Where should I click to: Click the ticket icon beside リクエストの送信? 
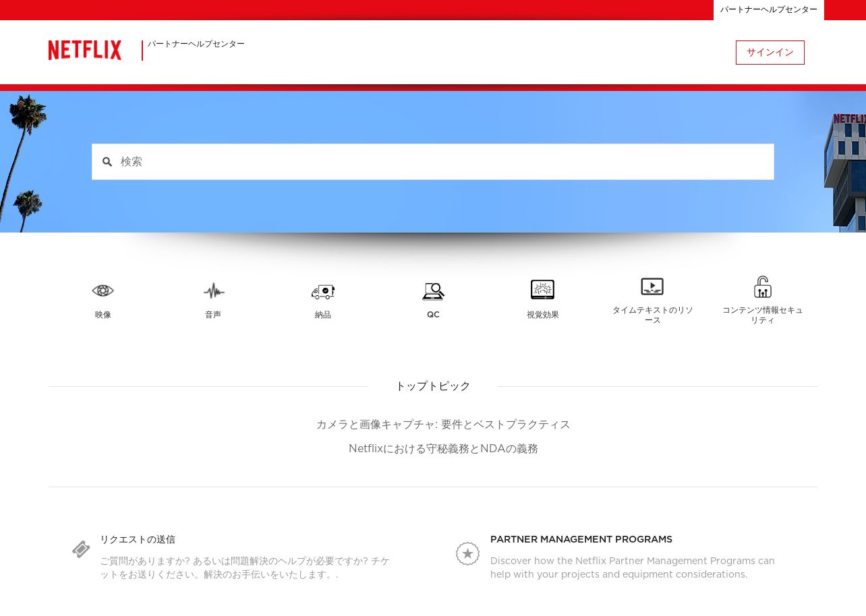pos(81,549)
